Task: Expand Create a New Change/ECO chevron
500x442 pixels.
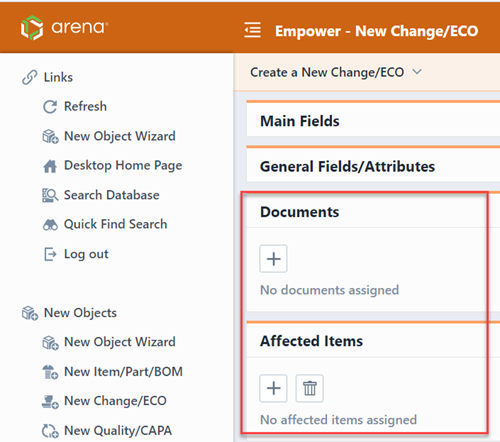Action: pos(417,72)
